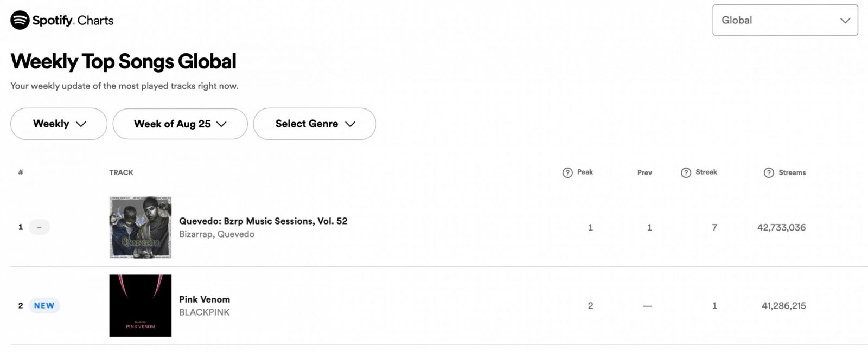Click the Spotify logo icon
Viewport: 868px width, 352px height.
click(x=20, y=20)
